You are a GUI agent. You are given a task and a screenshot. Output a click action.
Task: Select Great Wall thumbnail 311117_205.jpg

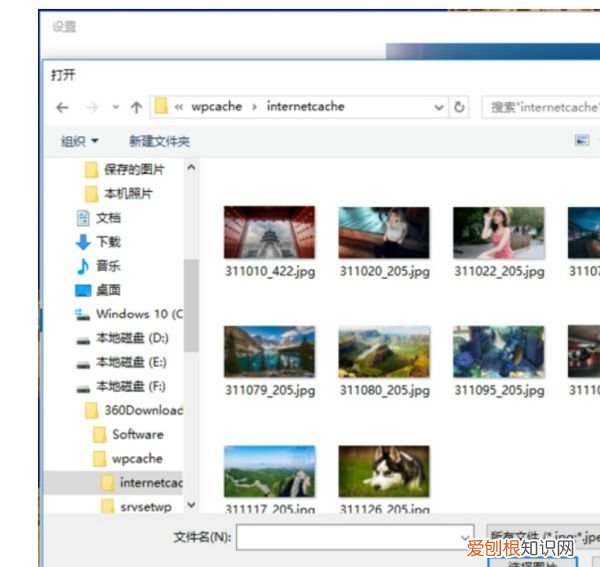269,471
